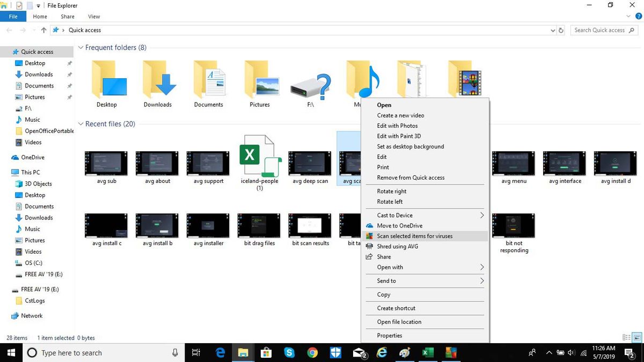Open Excel from the taskbar
This screenshot has height=362, width=644.
(x=427, y=353)
